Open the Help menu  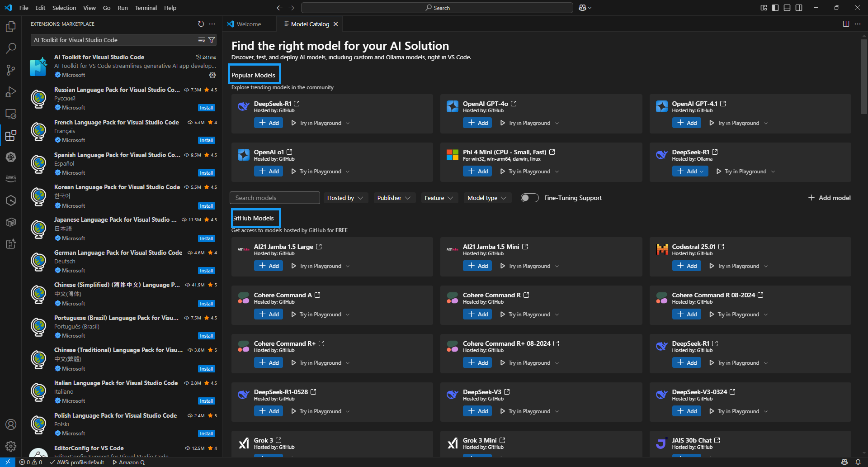click(170, 8)
